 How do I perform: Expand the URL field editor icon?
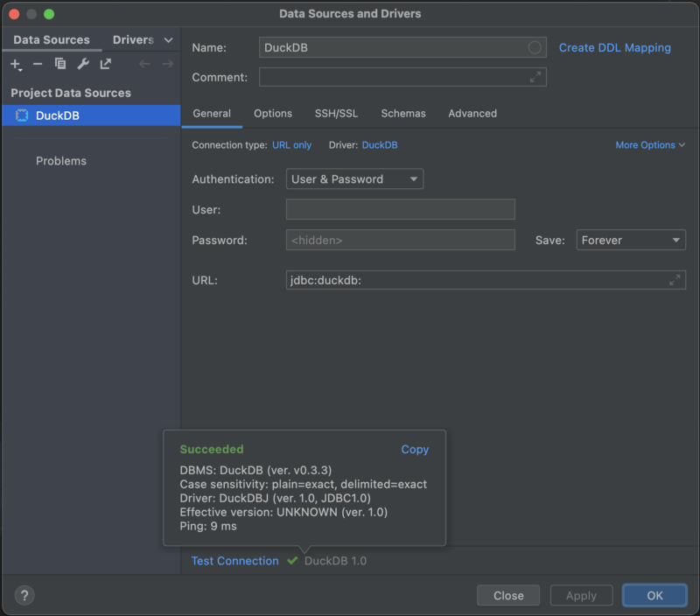point(675,280)
